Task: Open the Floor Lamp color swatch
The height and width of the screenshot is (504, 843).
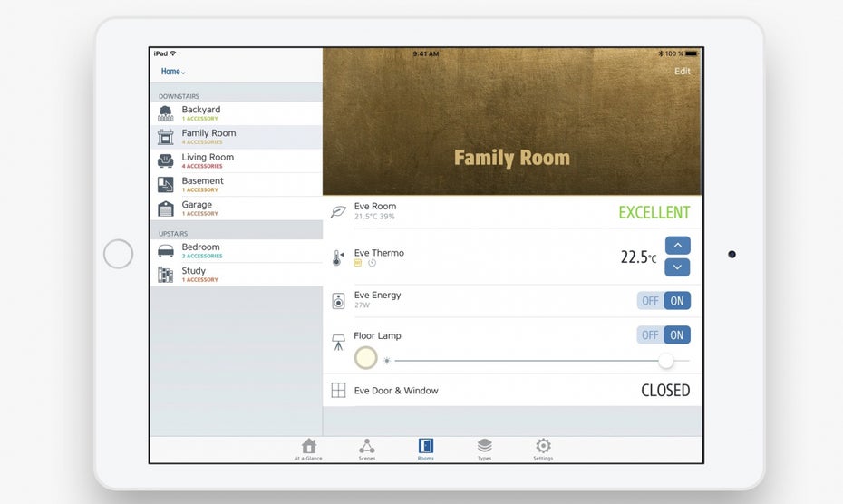Action: pos(365,358)
